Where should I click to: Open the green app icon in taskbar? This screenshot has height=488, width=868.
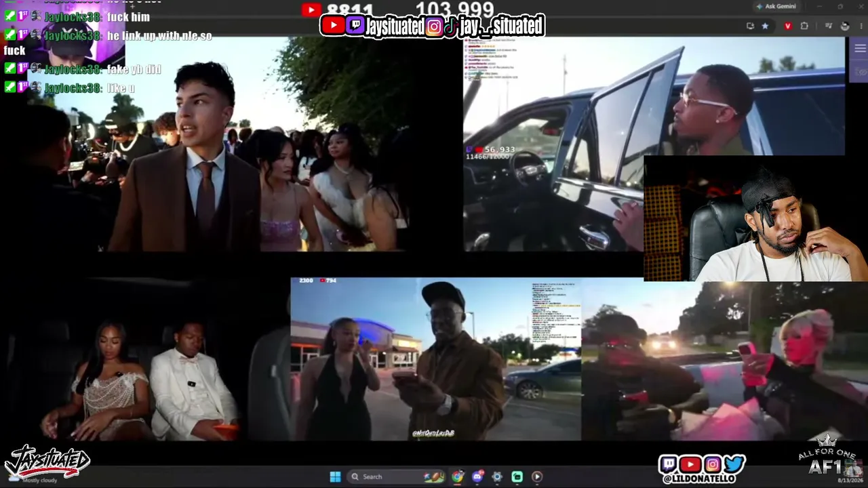click(517, 476)
